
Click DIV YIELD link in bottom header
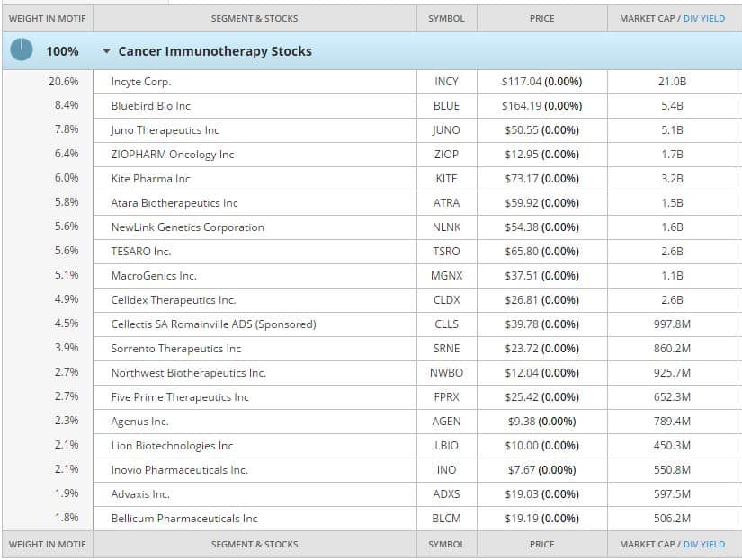pyautogui.click(x=703, y=545)
